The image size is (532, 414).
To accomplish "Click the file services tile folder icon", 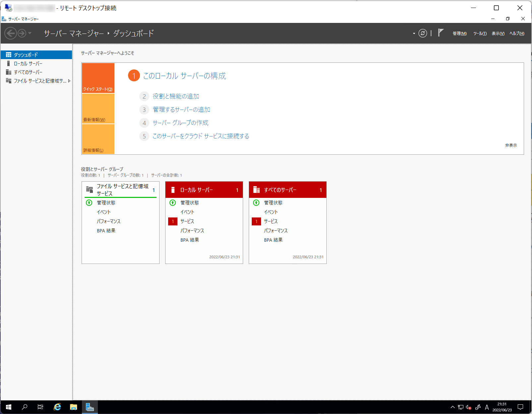I will tap(90, 190).
